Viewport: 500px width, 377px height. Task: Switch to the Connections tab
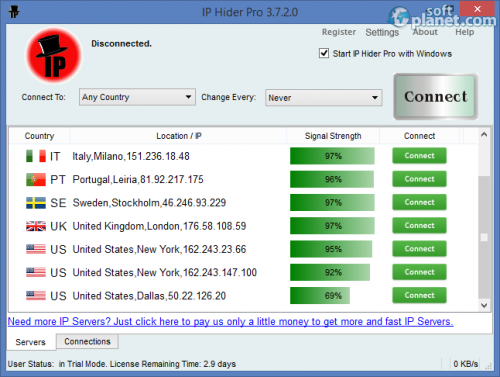tap(87, 341)
